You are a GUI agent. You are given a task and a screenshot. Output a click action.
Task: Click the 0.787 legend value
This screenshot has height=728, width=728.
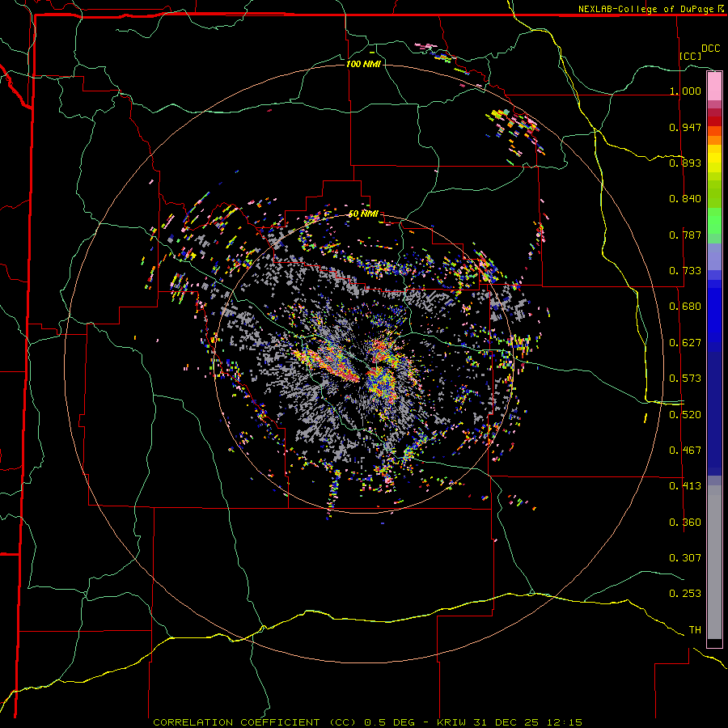[685, 235]
